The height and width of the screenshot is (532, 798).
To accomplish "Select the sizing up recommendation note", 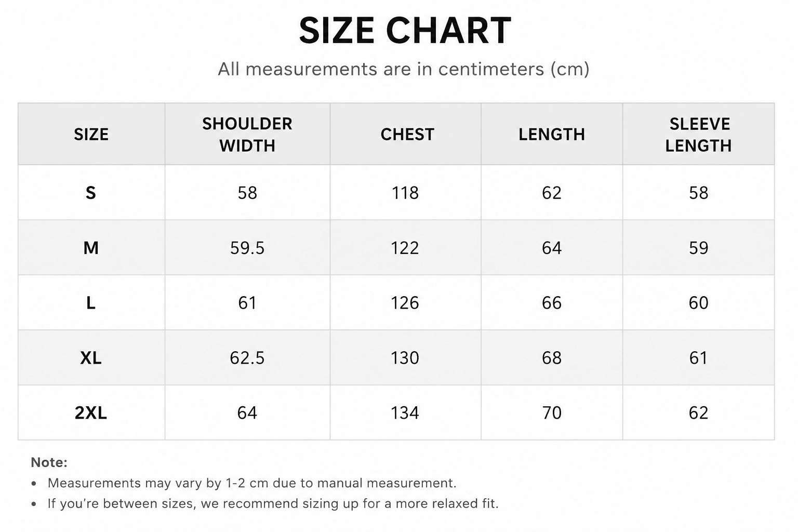I will point(273,503).
